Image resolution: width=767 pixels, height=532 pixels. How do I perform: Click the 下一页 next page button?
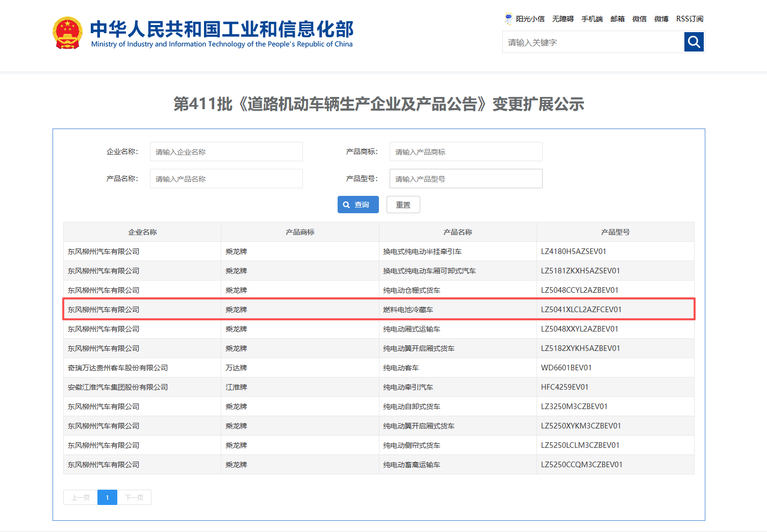[x=134, y=497]
